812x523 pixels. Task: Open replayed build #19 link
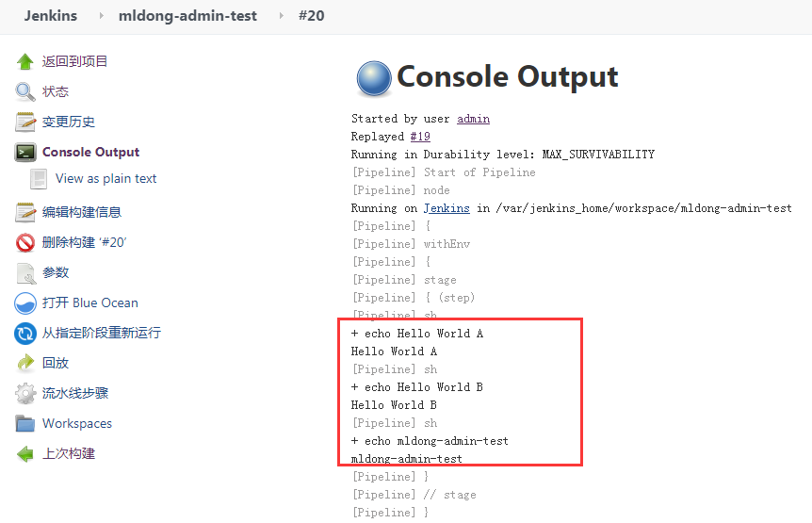point(420,137)
